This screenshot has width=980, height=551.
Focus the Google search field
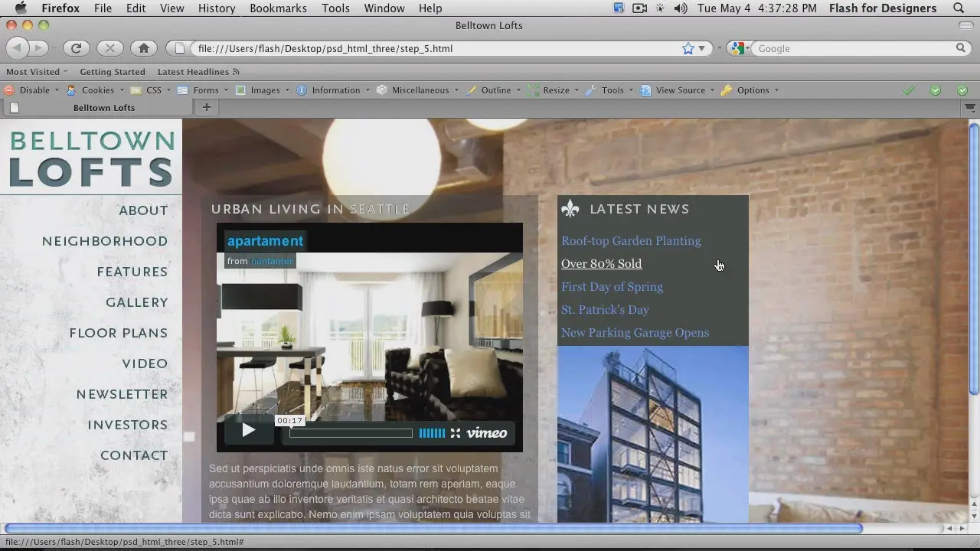pos(854,48)
